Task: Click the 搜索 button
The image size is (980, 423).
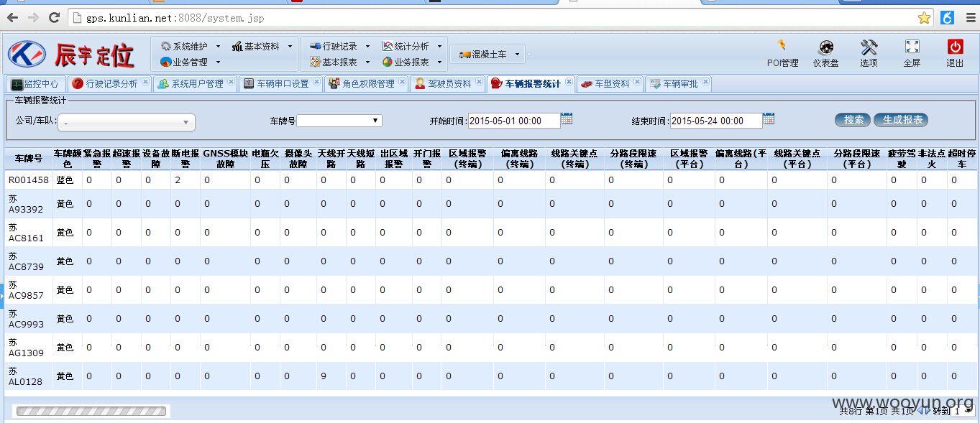Action: pos(853,120)
